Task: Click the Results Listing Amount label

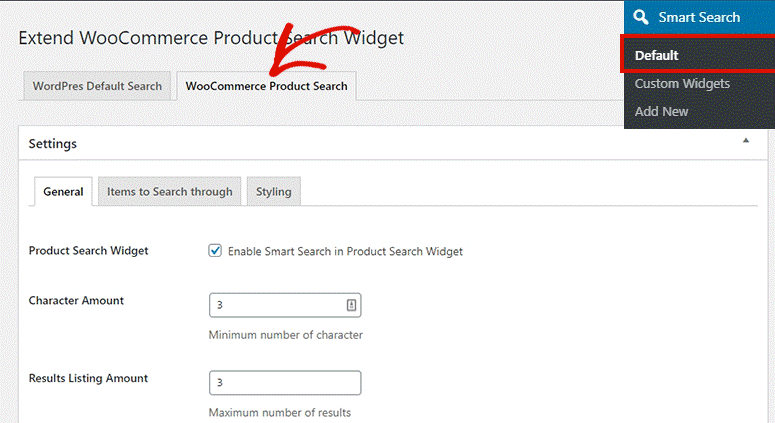Action: (88, 379)
